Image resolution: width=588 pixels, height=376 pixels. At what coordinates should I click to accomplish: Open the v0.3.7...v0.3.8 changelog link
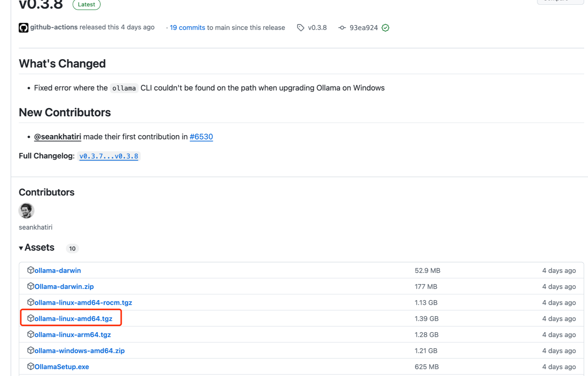(x=109, y=156)
